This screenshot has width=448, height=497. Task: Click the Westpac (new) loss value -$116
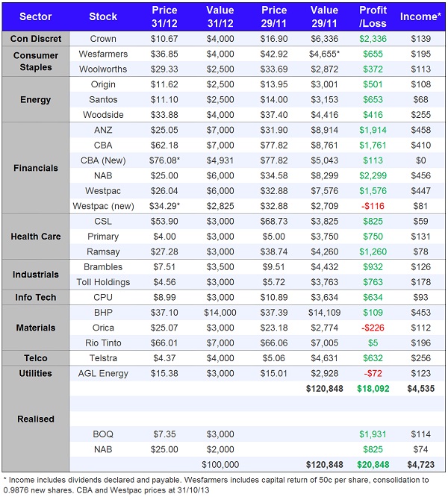pyautogui.click(x=373, y=205)
